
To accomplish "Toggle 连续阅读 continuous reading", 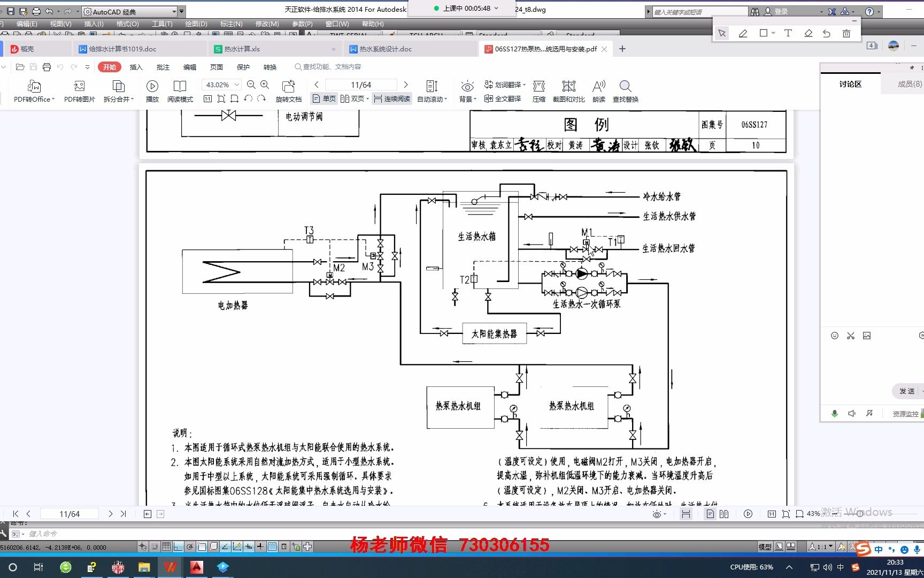I will coord(392,98).
